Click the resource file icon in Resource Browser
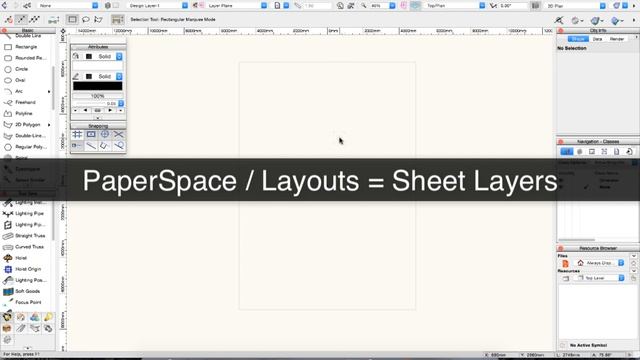This screenshot has width=640, height=360. (565, 264)
